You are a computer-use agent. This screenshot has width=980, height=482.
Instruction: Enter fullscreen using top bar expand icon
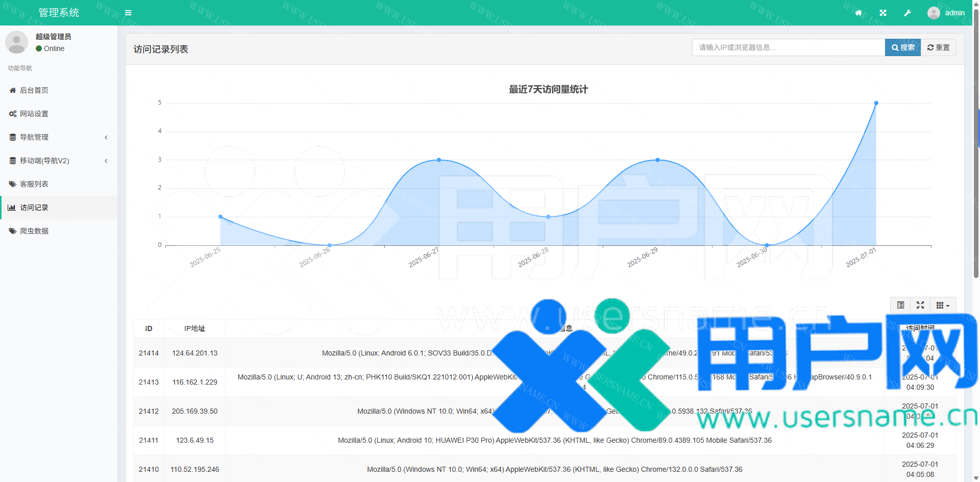pos(883,13)
